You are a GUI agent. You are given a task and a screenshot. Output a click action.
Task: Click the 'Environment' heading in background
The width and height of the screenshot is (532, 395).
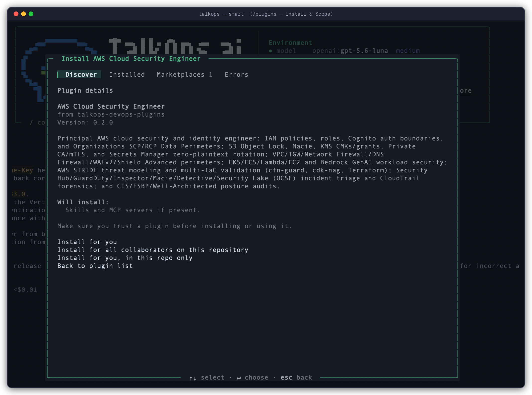point(290,43)
